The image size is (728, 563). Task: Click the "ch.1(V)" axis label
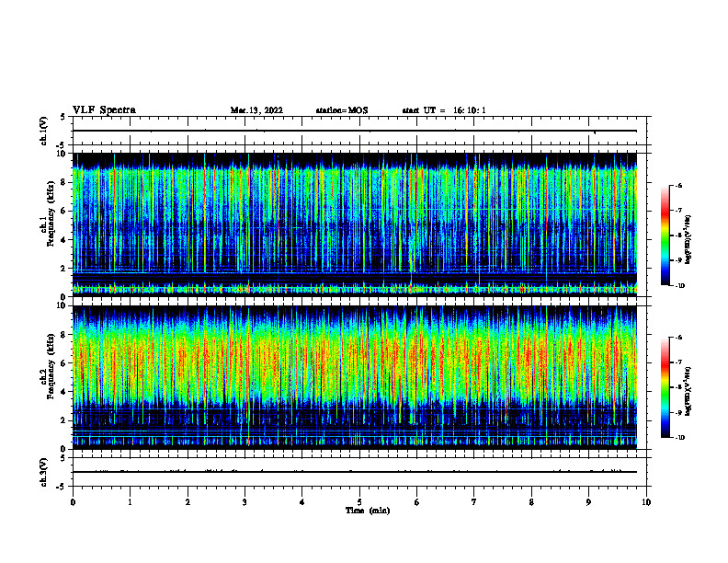click(43, 131)
